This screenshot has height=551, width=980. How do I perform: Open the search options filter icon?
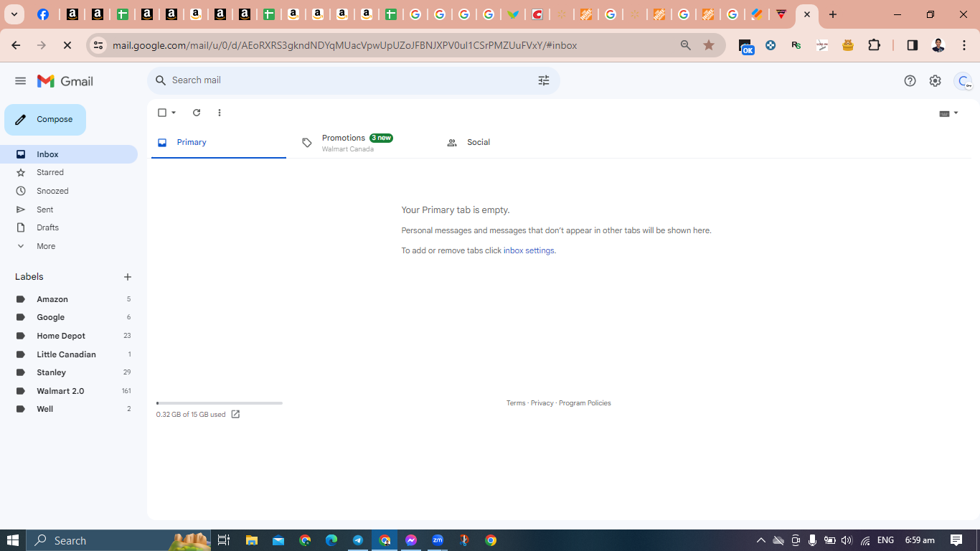544,80
